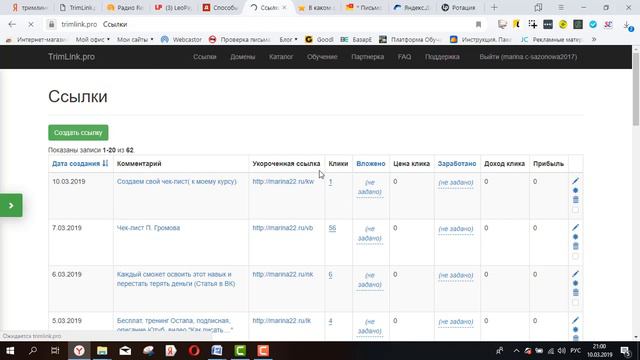Go back using browser back arrow

[12, 24]
